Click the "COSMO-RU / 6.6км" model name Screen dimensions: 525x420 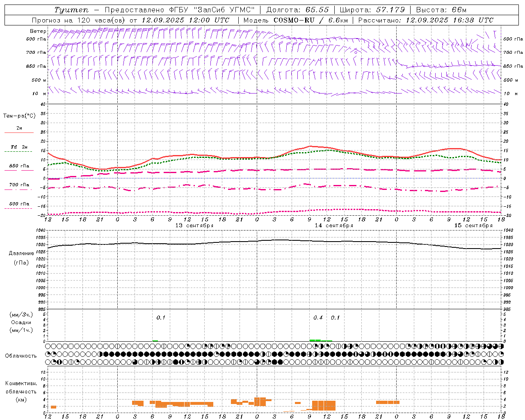pyautogui.click(x=310, y=20)
